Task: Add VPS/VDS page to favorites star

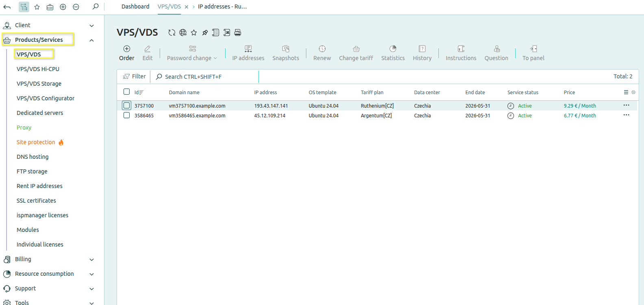Action: click(x=194, y=32)
